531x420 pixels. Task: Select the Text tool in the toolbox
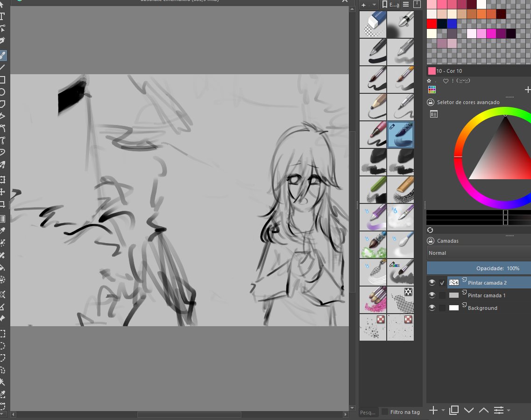point(2,17)
